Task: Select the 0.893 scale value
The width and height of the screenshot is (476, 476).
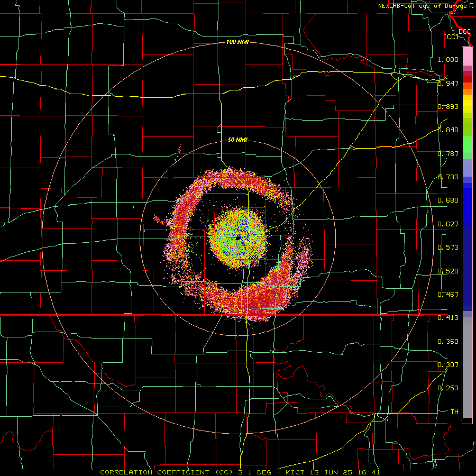Action: 448,106
